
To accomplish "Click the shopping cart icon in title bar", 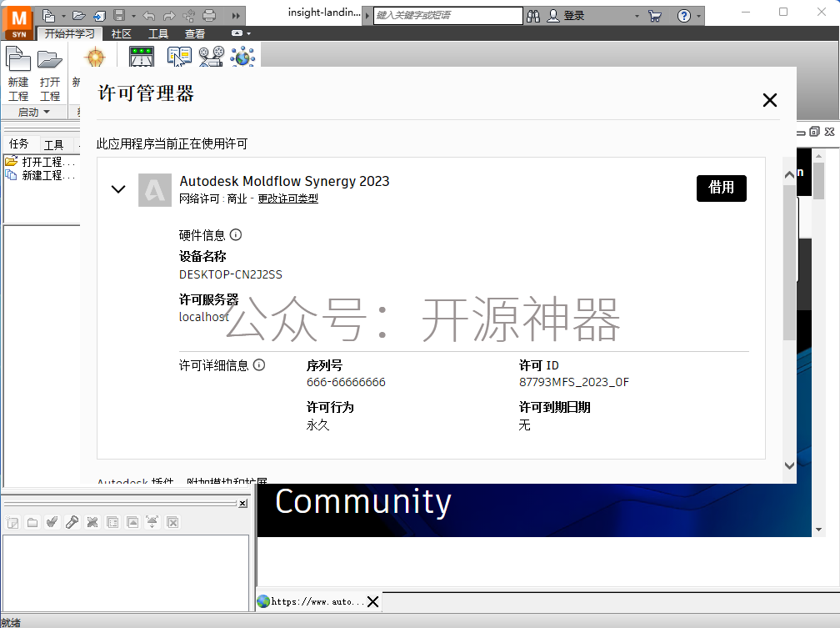I will (x=654, y=15).
